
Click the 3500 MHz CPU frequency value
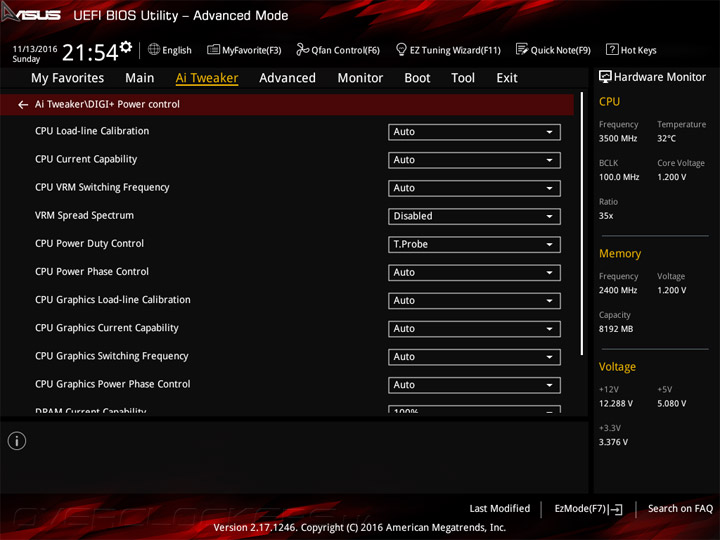pos(618,138)
